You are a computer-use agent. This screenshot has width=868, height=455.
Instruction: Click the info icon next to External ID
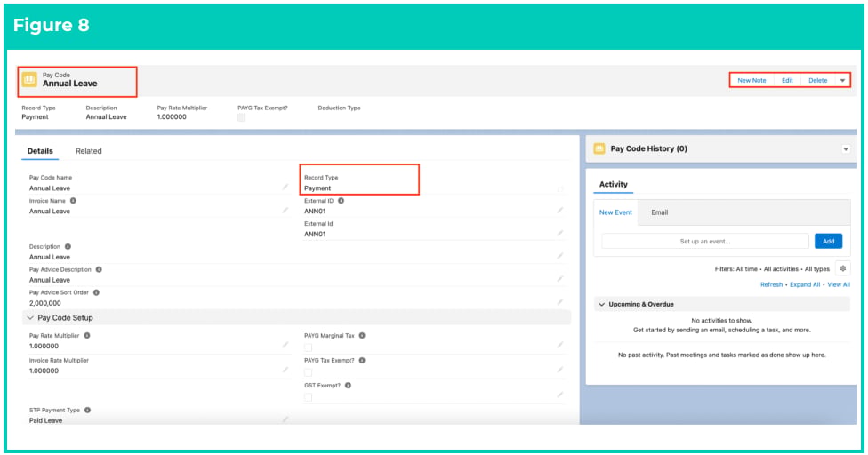(341, 201)
